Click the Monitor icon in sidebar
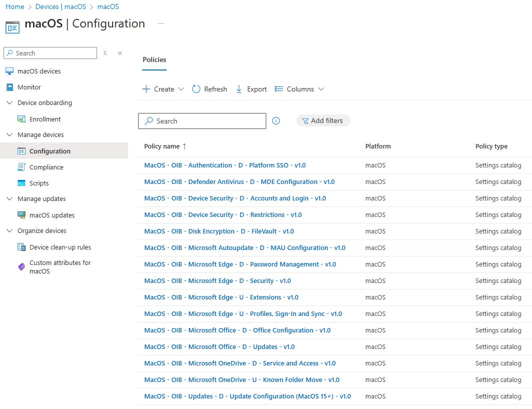Screen dimensions: 532x409 (10, 87)
